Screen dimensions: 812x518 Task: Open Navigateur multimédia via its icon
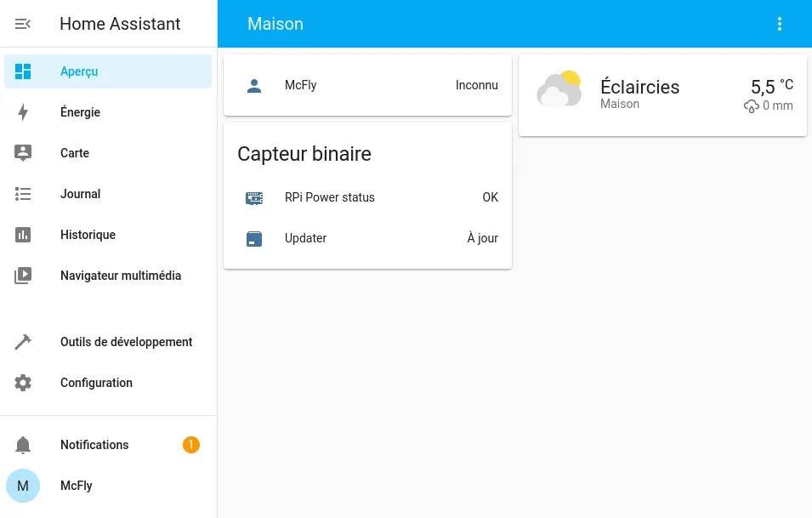[x=23, y=276]
